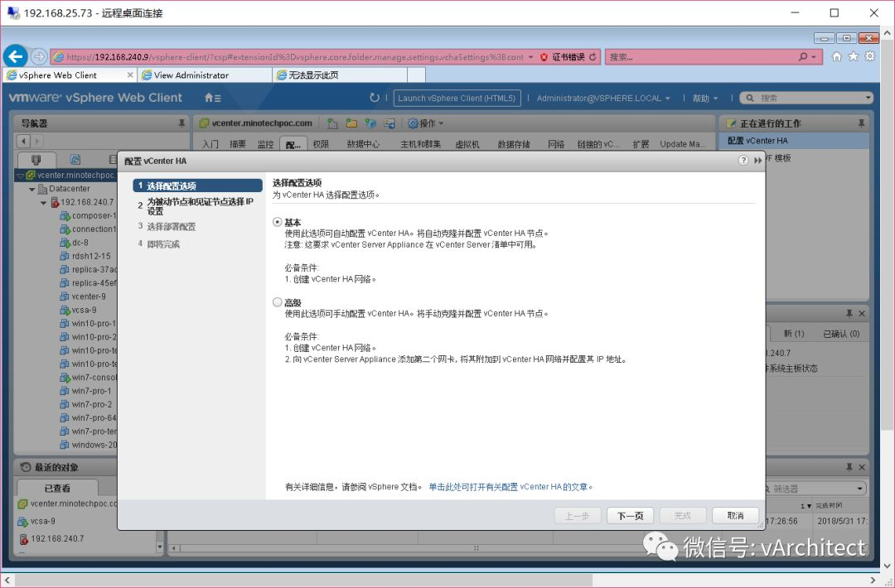Image resolution: width=895 pixels, height=588 pixels.
Task: Open the 帮助 help dropdown
Action: [x=705, y=98]
